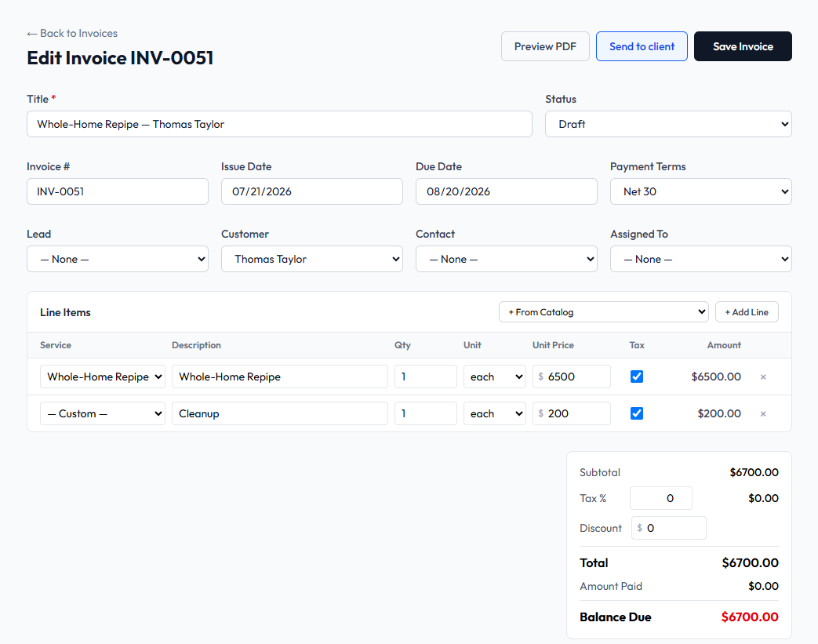
Task: Change unit for the Cleanup row
Action: tap(495, 413)
